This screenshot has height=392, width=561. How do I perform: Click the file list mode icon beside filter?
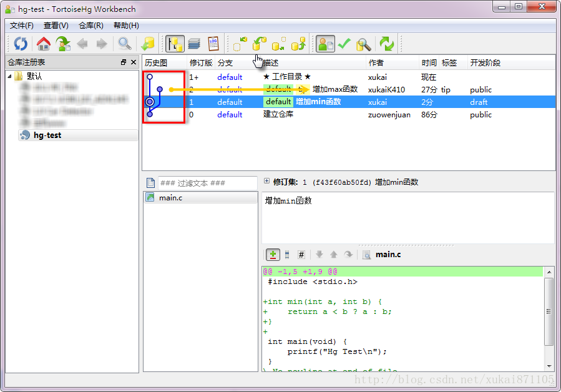150,183
